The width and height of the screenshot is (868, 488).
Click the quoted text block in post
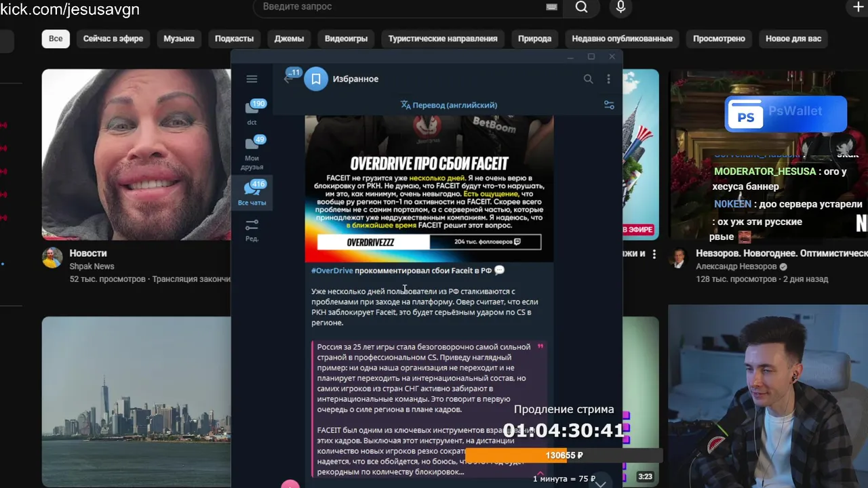click(x=429, y=409)
